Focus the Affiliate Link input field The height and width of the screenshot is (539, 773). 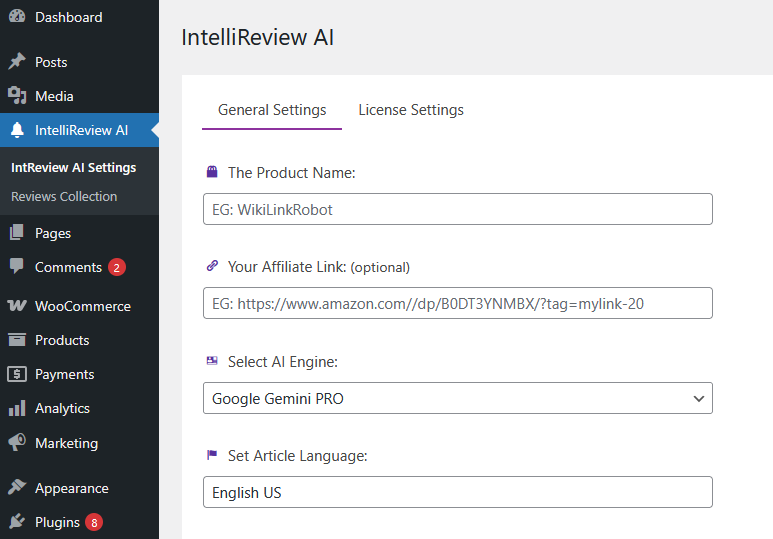coord(457,303)
